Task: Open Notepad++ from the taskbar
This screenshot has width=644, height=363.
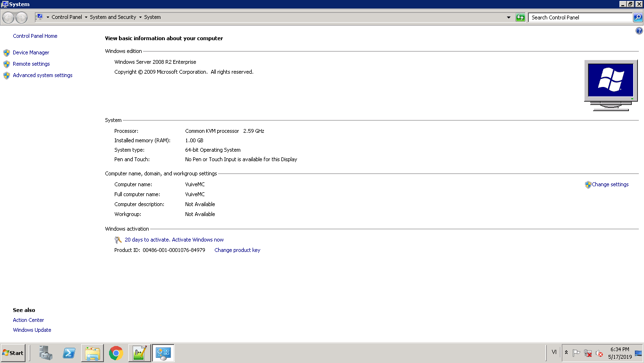Action: click(139, 353)
